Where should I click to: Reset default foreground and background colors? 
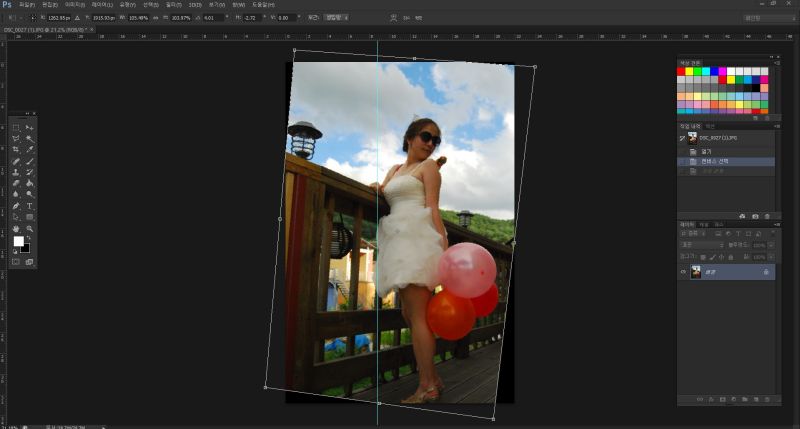[x=15, y=251]
